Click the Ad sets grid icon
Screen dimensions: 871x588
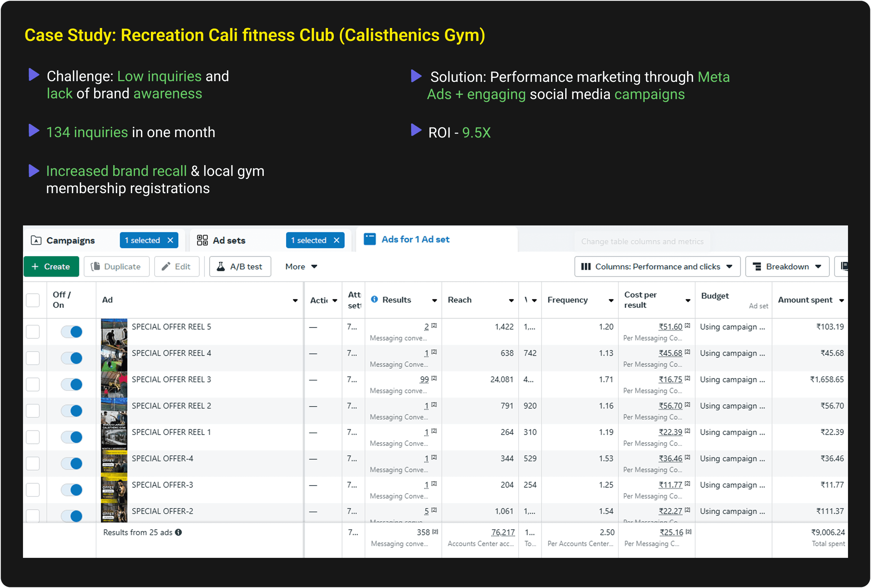point(202,241)
